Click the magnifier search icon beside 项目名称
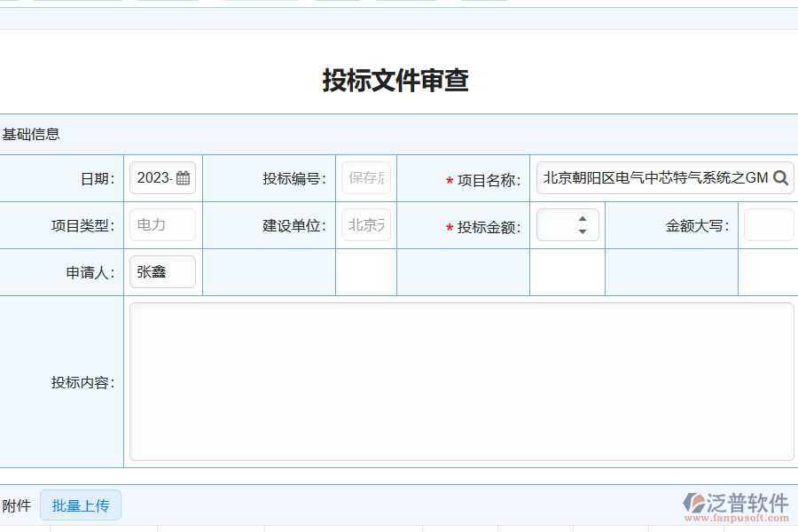Image resolution: width=798 pixels, height=532 pixels. point(779,177)
